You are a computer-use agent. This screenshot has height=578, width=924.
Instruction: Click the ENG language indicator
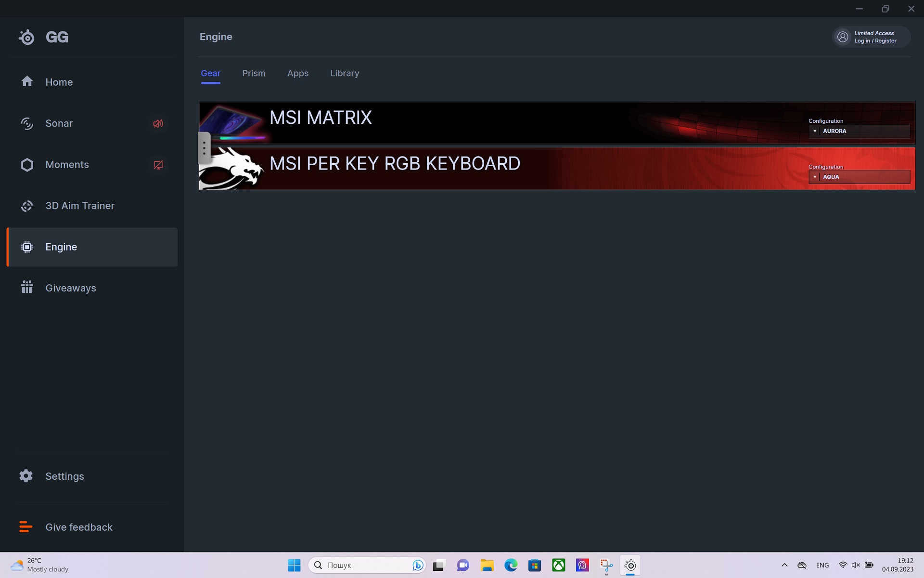(822, 565)
